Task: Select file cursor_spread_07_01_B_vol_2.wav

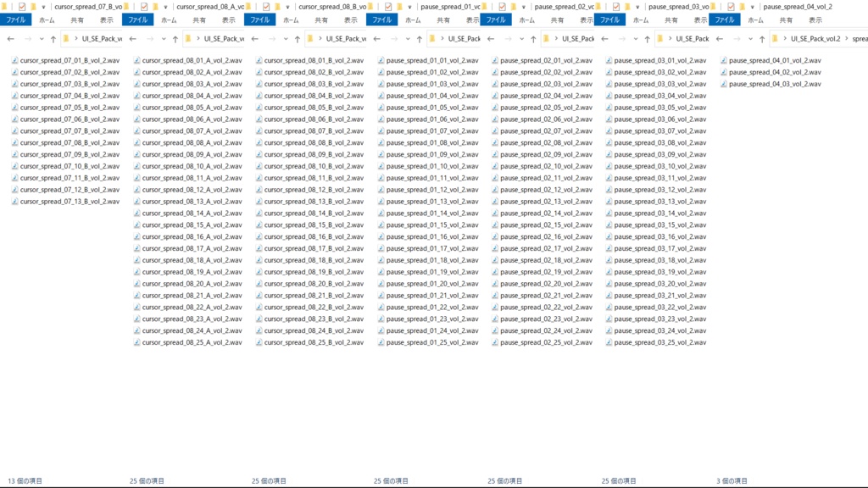Action: 66,60
